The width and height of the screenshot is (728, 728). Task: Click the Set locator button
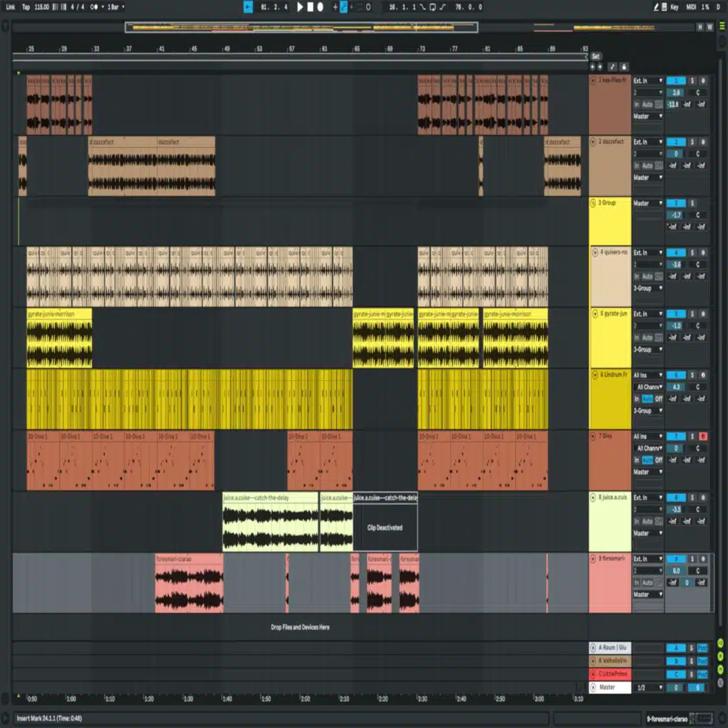[x=596, y=56]
